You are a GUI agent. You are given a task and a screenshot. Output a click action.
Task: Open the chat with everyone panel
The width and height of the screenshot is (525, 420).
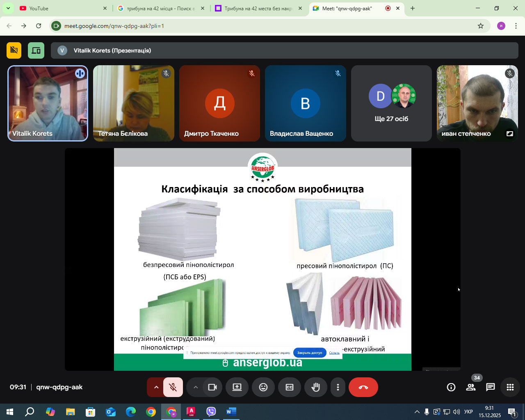click(491, 387)
